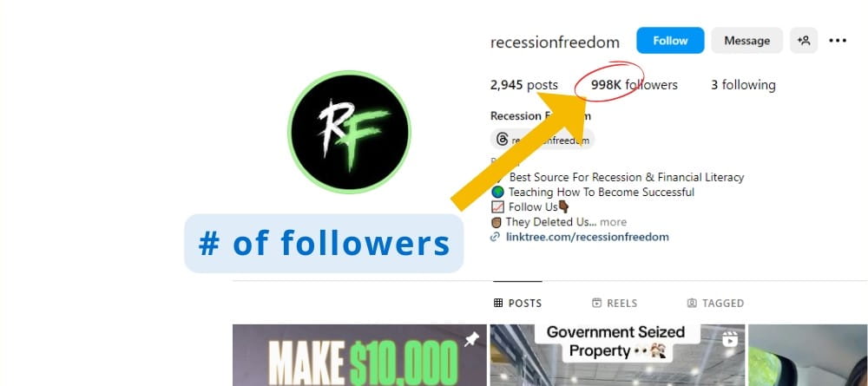Open the Threads profile badge
Image resolution: width=868 pixels, height=386 pixels.
tap(542, 140)
